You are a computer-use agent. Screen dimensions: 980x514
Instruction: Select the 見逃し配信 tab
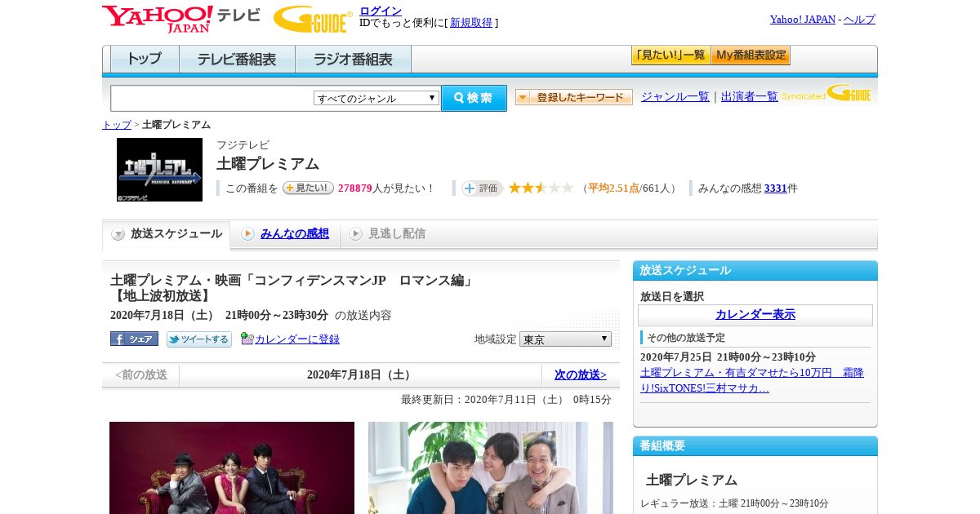pos(386,234)
